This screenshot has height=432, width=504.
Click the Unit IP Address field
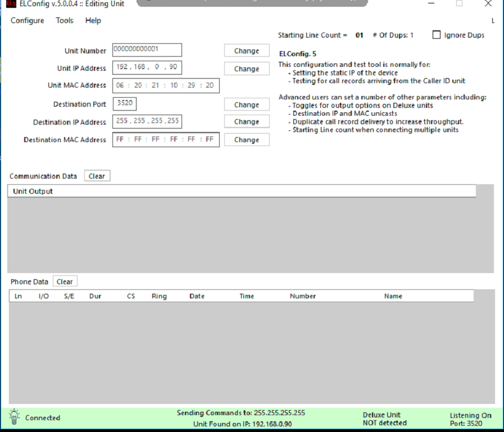click(147, 68)
